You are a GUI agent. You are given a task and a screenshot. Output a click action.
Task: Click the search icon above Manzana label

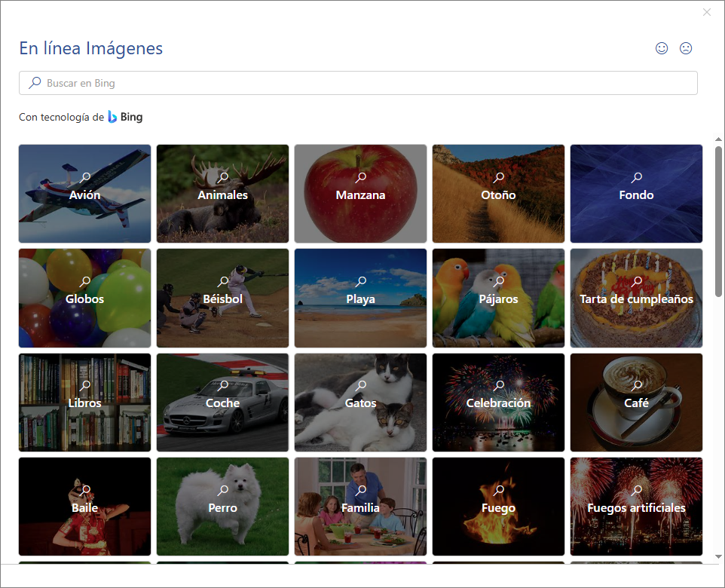(x=361, y=176)
